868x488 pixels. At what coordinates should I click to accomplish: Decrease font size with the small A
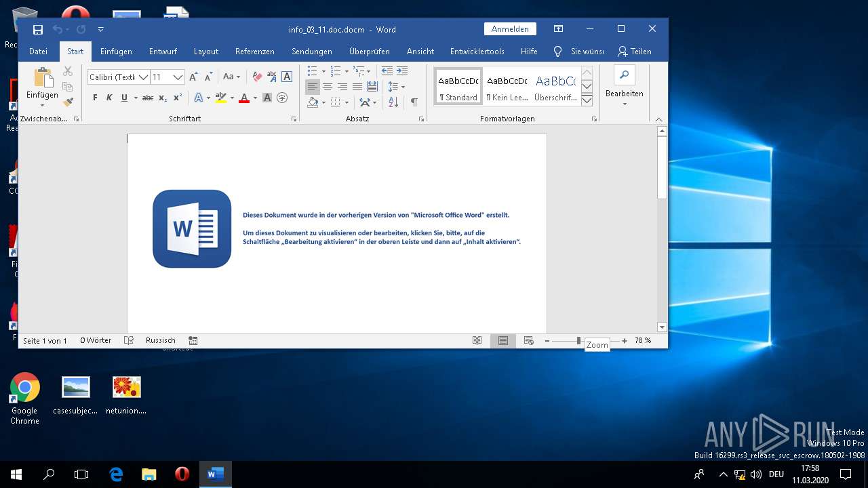(x=208, y=77)
